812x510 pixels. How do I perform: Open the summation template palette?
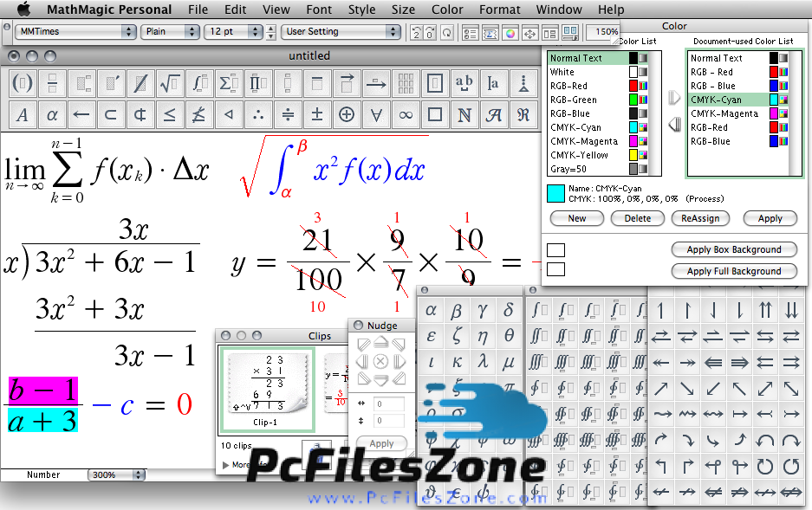click(229, 84)
